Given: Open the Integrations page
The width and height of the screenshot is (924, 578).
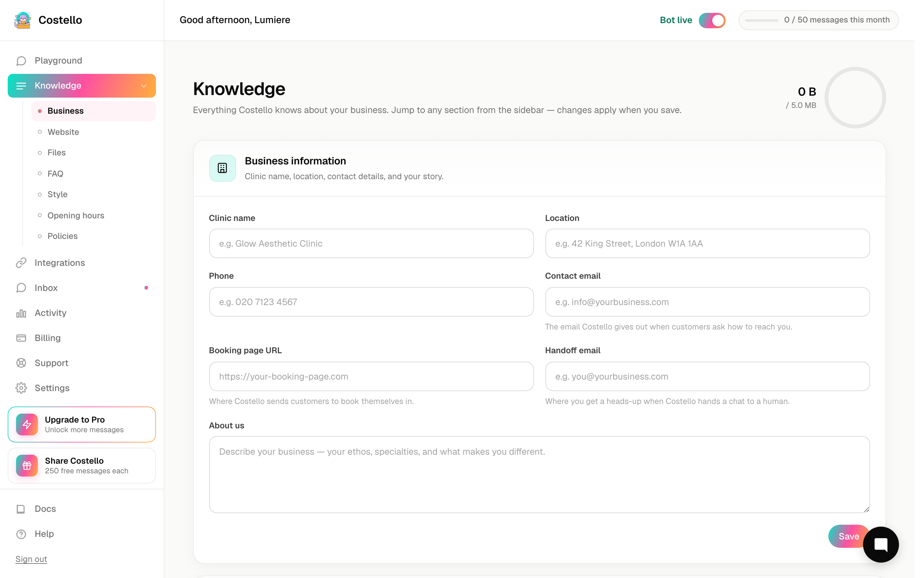Looking at the screenshot, I should pyautogui.click(x=82, y=263).
